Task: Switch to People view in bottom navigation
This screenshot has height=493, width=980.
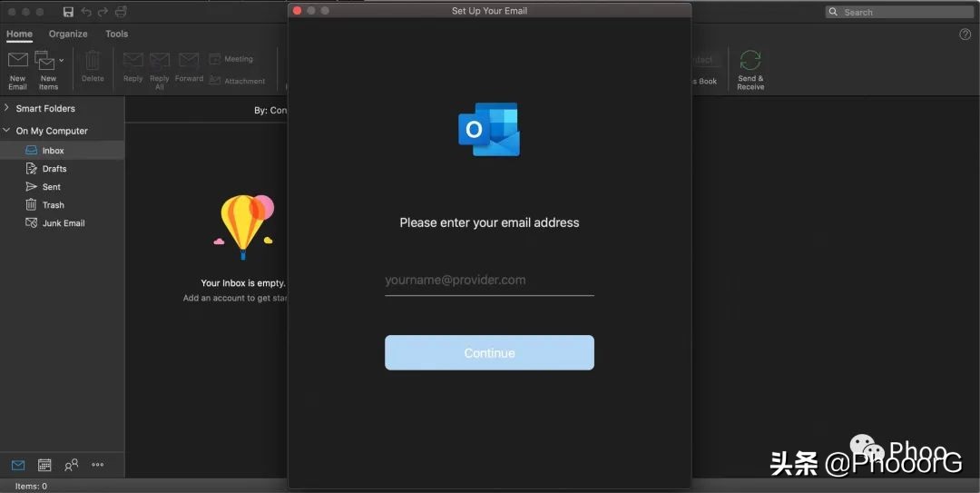Action: [x=72, y=465]
